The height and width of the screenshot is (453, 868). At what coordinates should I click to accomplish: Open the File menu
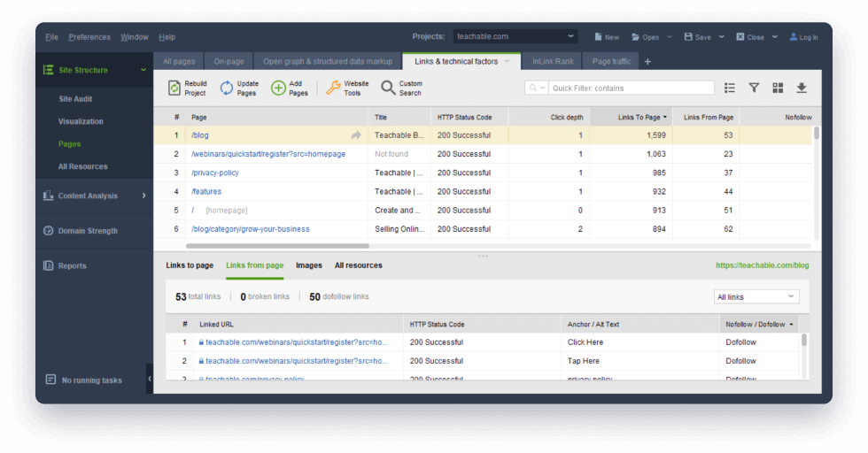coord(51,37)
